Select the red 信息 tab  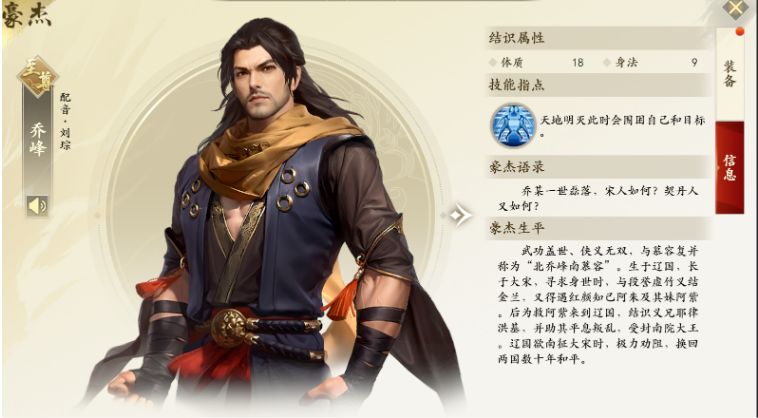729,167
